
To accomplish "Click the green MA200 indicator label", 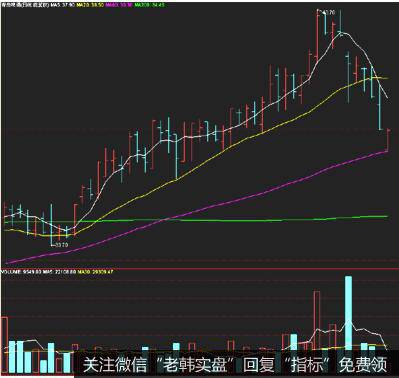I will click(149, 5).
